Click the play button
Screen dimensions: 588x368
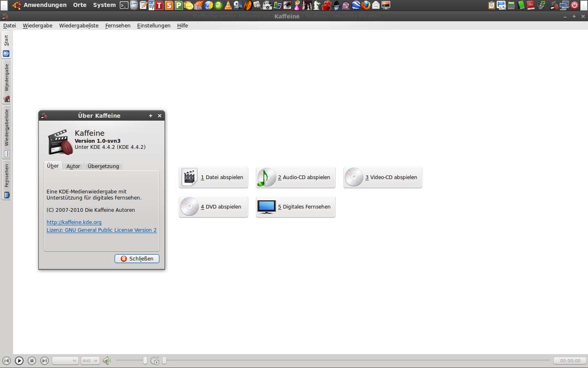click(x=19, y=361)
